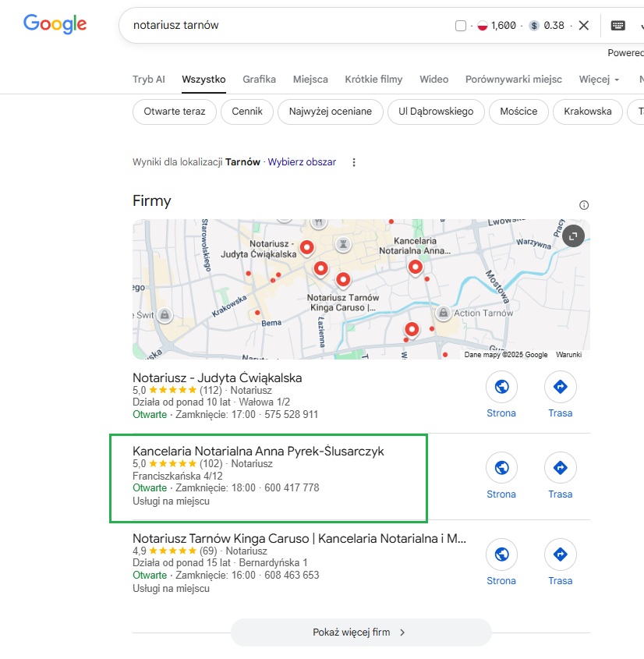This screenshot has width=644, height=659.
Task: Click the Google logo
Action: 55,24
